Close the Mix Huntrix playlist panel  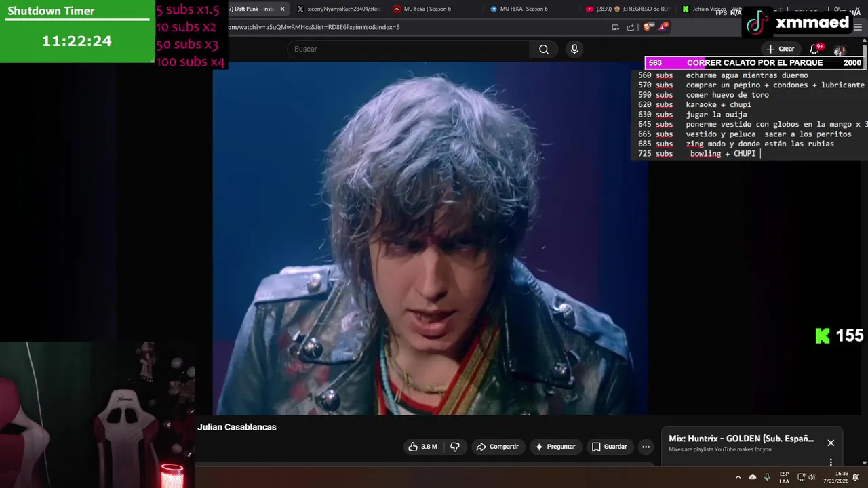click(x=831, y=443)
